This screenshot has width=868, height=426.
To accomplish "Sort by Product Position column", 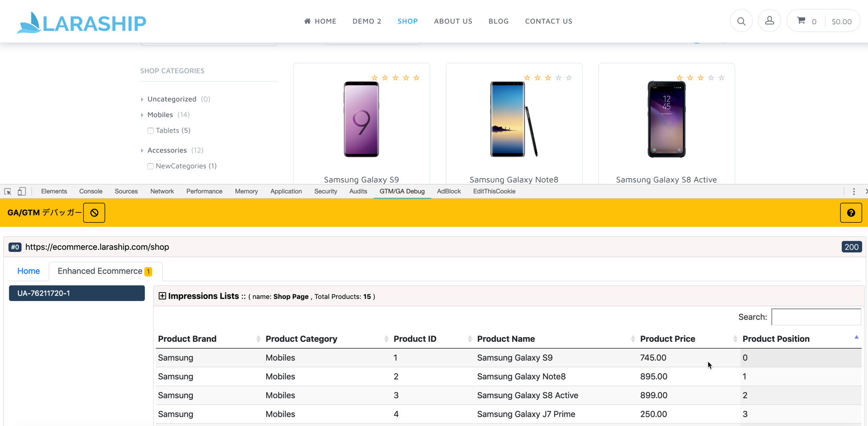I will click(801, 339).
